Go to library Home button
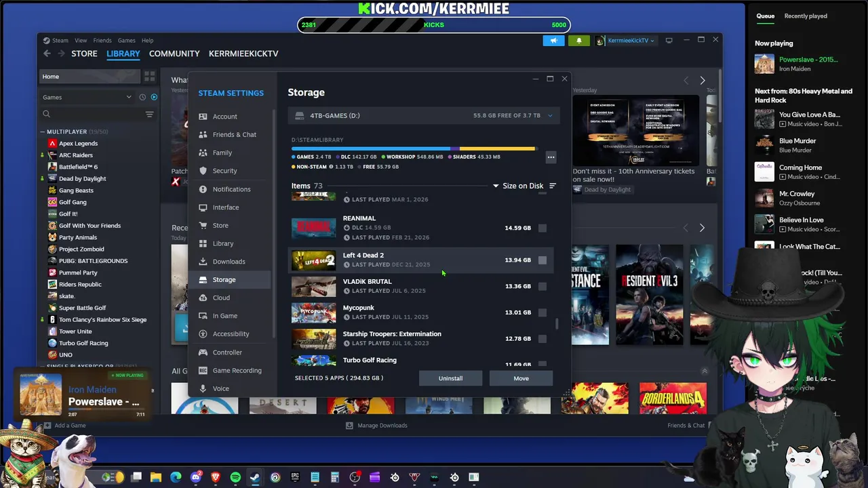This screenshot has height=488, width=868. [90, 77]
